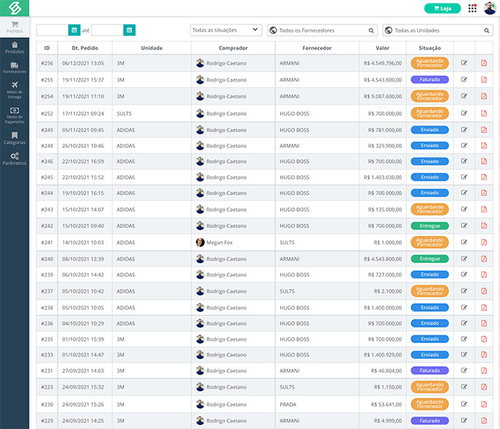Open PDF of order #252
Image resolution: width=500 pixels, height=429 pixels.
point(484,113)
